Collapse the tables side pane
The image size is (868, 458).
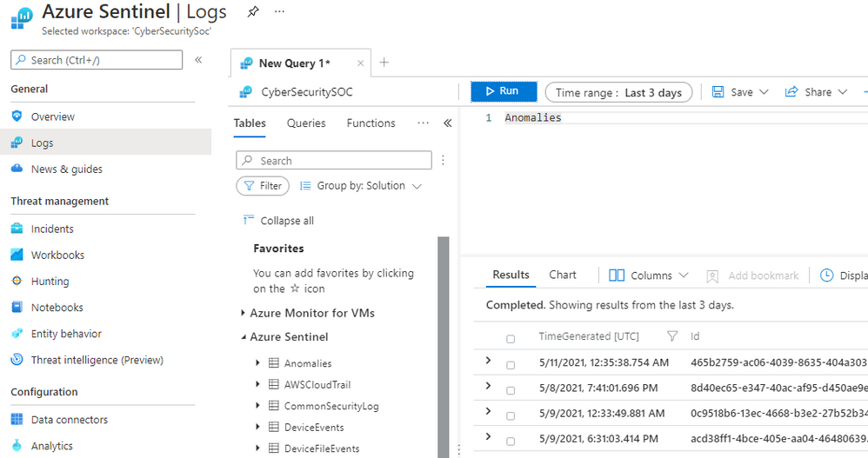pyautogui.click(x=448, y=123)
